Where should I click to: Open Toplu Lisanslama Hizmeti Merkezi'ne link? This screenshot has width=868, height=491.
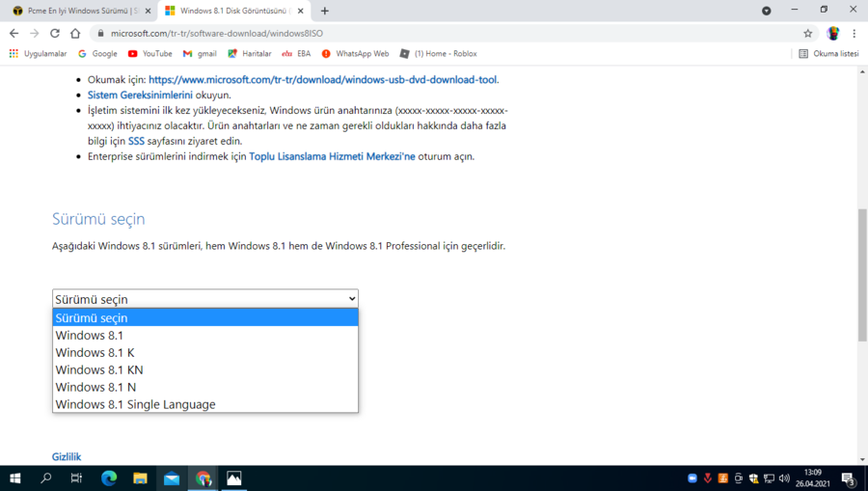[x=332, y=156]
